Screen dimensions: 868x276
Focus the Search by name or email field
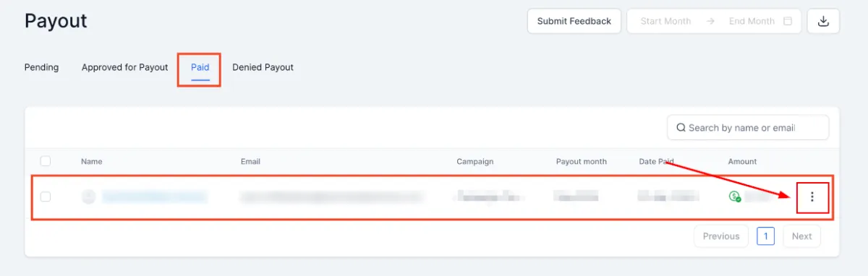(748, 128)
